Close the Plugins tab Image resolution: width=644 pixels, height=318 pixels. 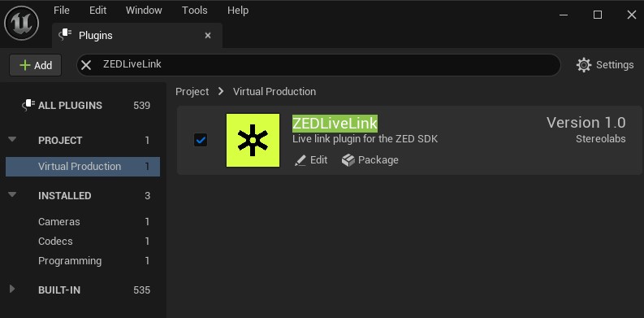(208, 36)
